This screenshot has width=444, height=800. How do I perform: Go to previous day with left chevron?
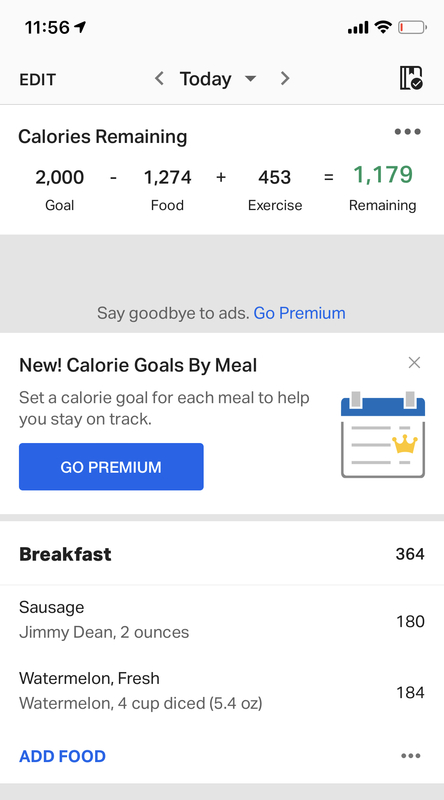coord(159,79)
